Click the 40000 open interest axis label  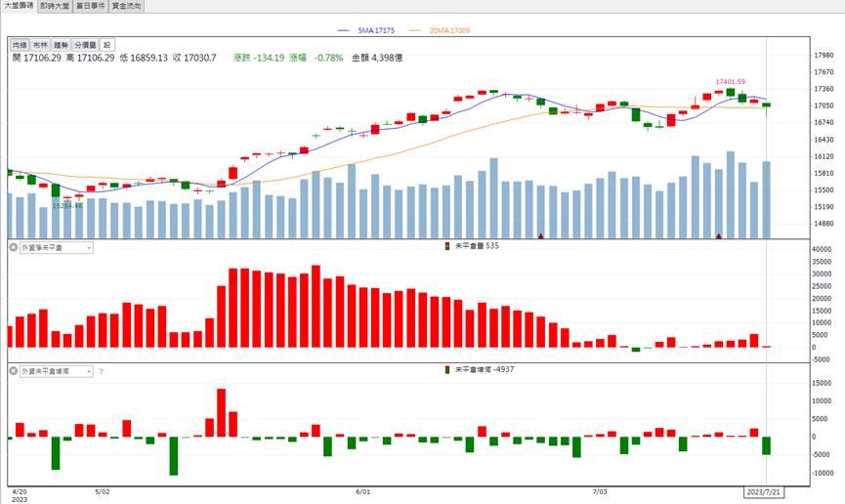pyautogui.click(x=822, y=250)
